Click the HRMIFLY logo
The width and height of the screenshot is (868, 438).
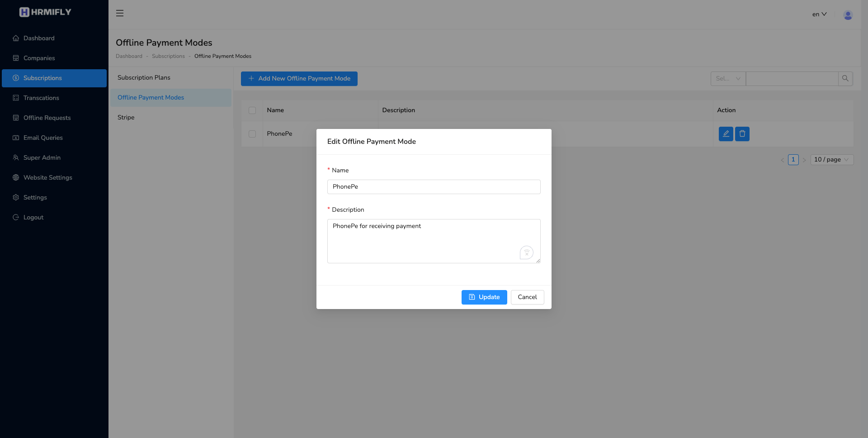(x=45, y=12)
